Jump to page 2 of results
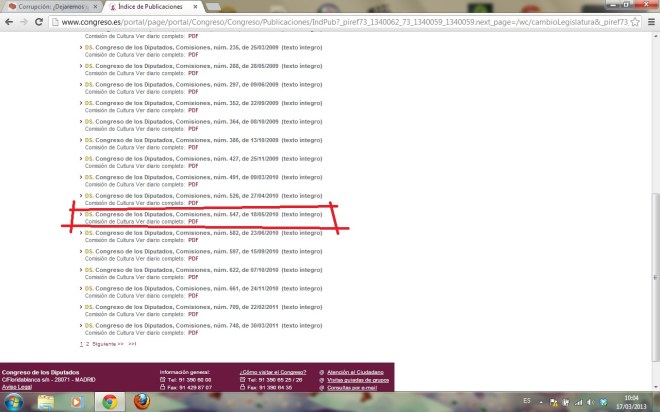Screen dimensions: 660x412 click(87, 343)
